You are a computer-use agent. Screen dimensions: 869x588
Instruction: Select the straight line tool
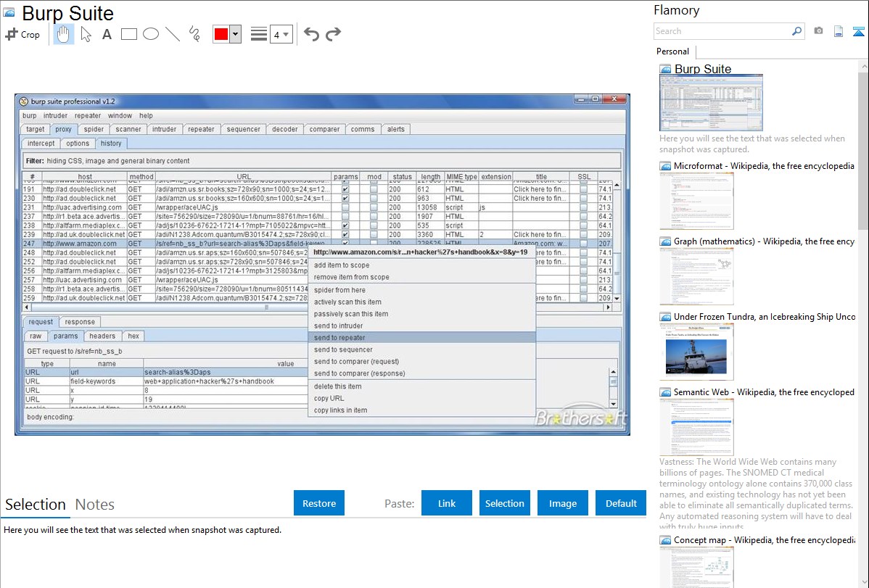pos(173,34)
